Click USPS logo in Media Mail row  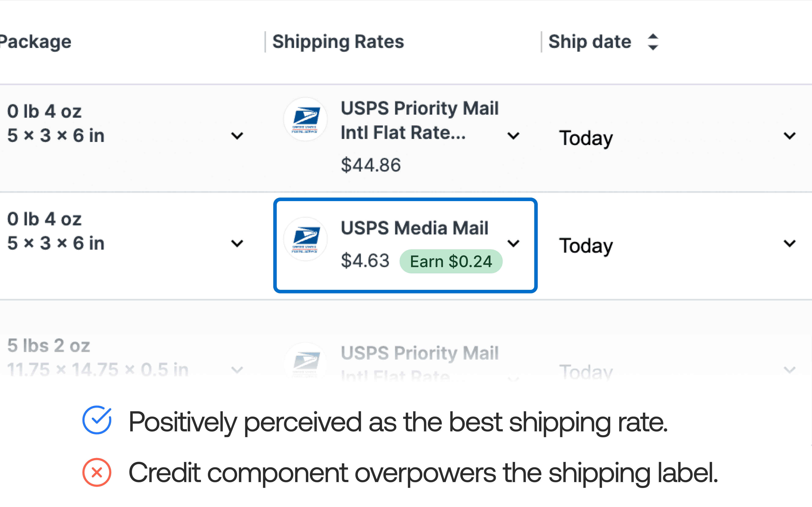305,239
